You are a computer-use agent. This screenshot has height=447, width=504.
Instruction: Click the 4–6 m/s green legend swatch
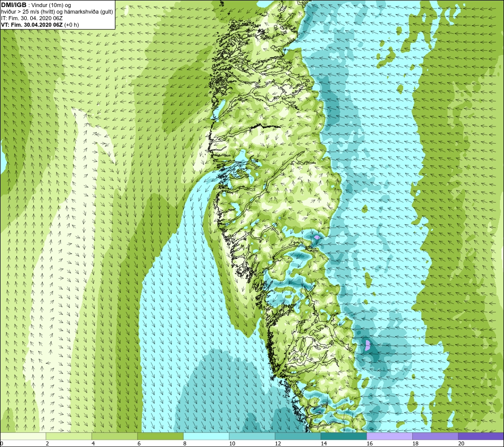click(114, 436)
